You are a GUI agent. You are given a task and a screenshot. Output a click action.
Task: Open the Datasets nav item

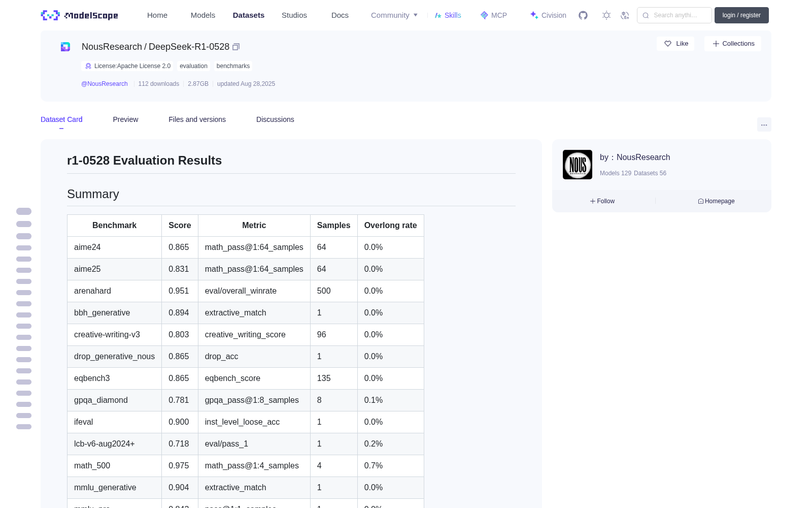click(x=249, y=15)
